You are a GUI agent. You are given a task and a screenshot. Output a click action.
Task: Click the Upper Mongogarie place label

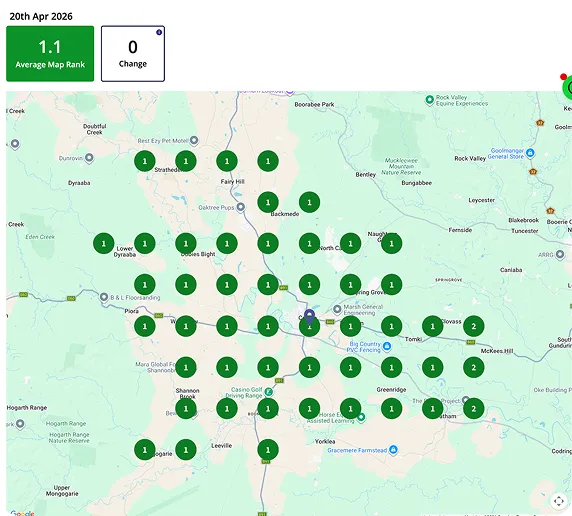(x=62, y=490)
